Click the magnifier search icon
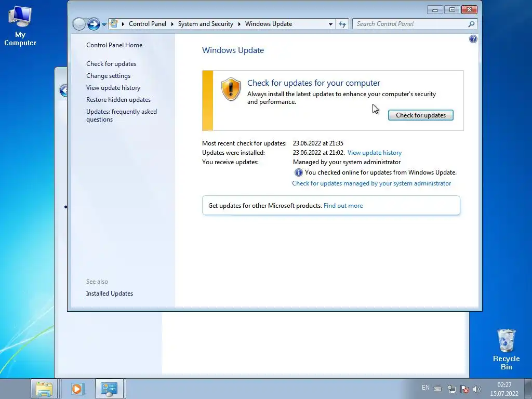This screenshot has height=399, width=532. 471,24
